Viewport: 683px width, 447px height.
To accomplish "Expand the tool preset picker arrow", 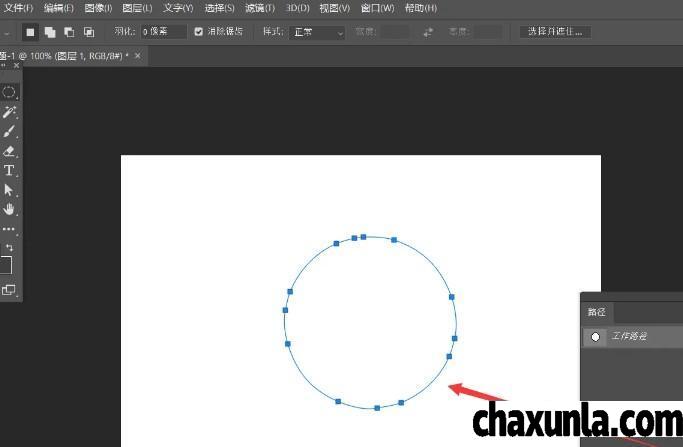I will tap(7, 32).
